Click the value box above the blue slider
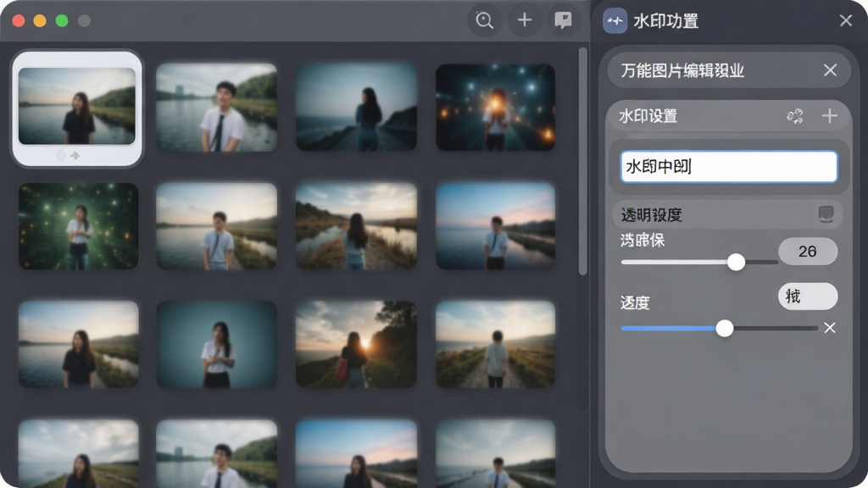This screenshot has width=868, height=488. click(x=808, y=296)
